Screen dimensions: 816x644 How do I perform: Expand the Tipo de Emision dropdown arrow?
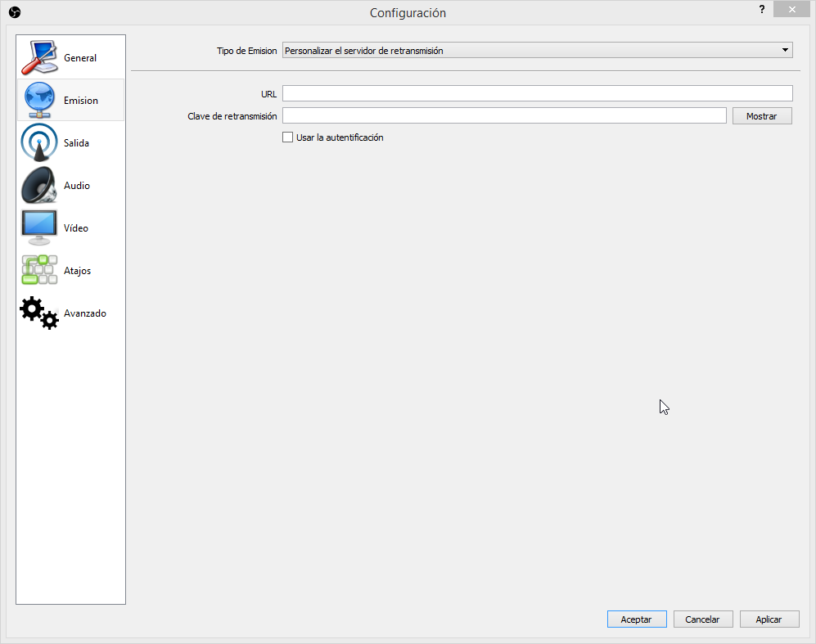785,50
